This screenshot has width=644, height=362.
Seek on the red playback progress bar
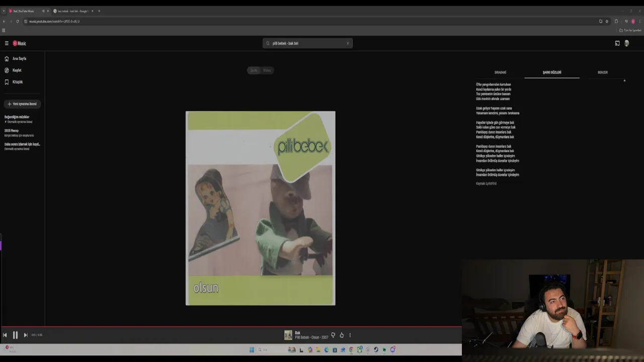(x=230, y=327)
